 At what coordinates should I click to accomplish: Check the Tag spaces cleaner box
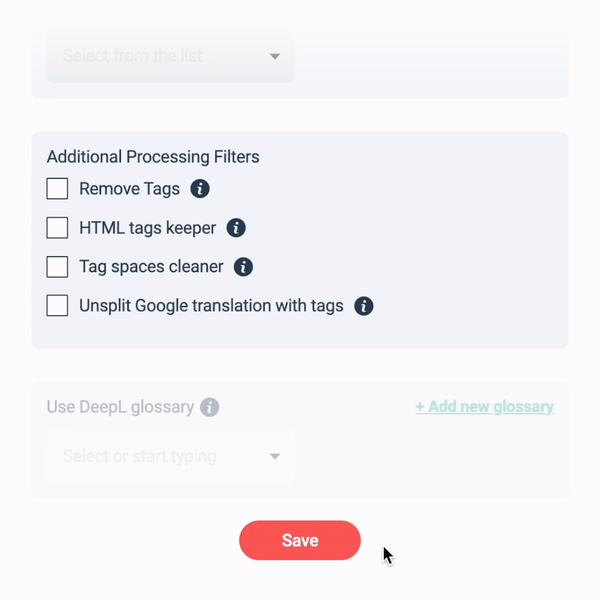click(x=57, y=267)
